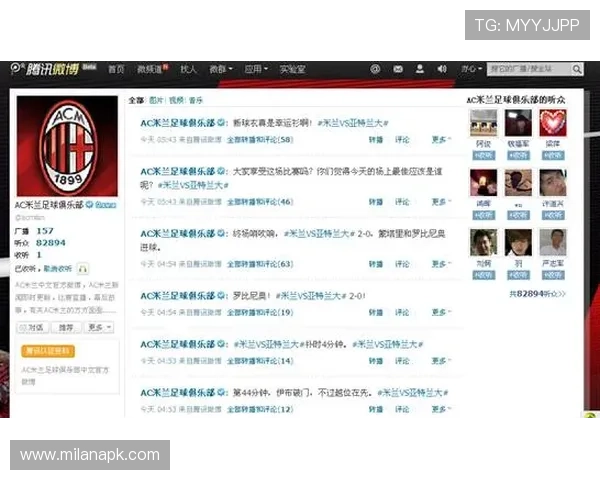Open 找人 in the top navigation
This screenshot has height=480, width=600.
[x=188, y=69]
